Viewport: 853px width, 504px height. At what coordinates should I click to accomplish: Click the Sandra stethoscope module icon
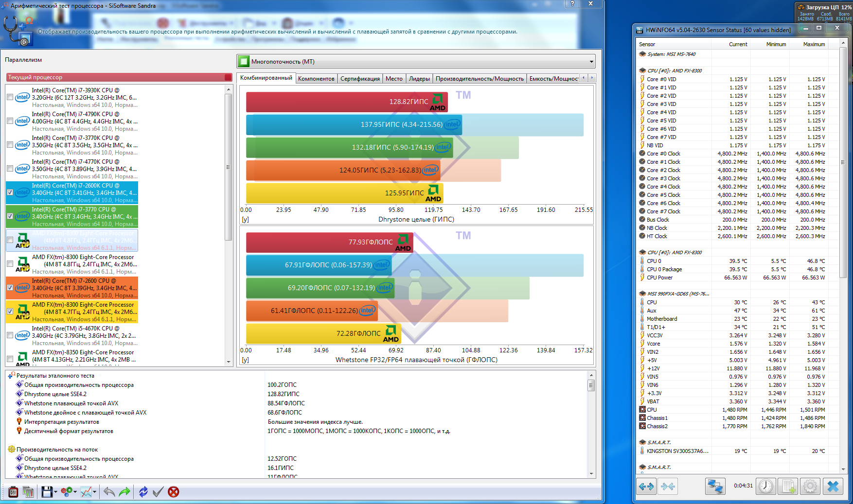18,30
